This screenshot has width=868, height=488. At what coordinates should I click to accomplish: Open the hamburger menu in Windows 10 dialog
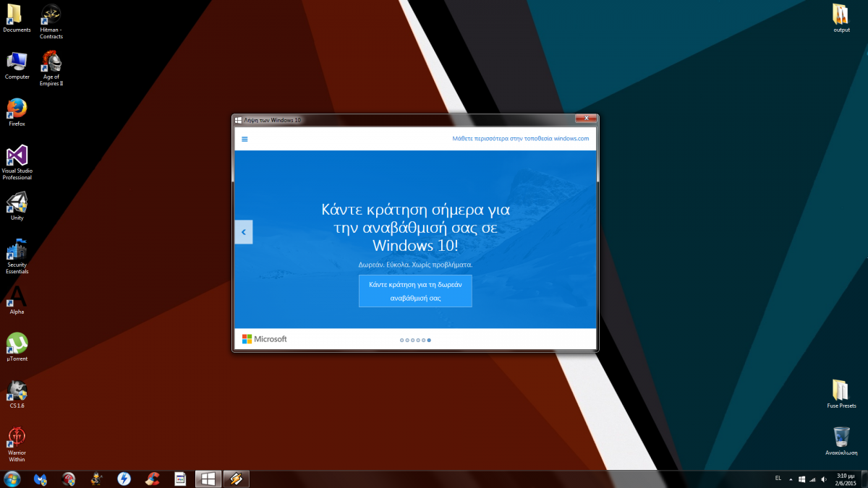point(244,139)
